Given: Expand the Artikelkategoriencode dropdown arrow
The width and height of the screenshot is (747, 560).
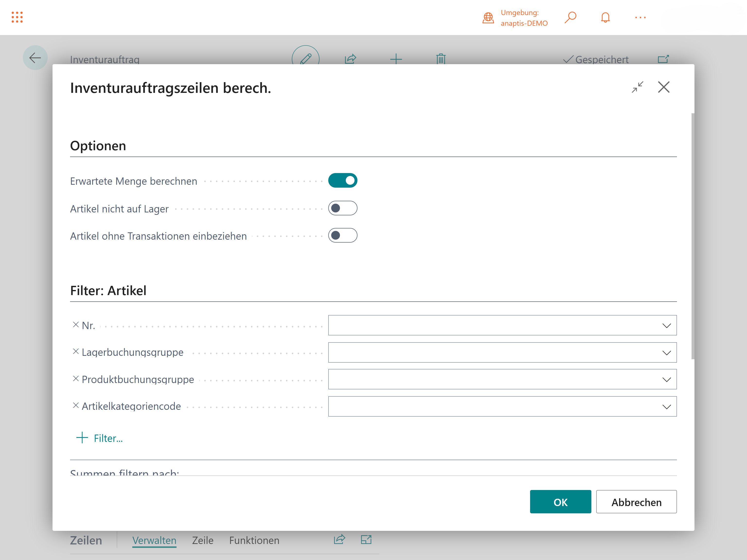Looking at the screenshot, I should coord(667,407).
